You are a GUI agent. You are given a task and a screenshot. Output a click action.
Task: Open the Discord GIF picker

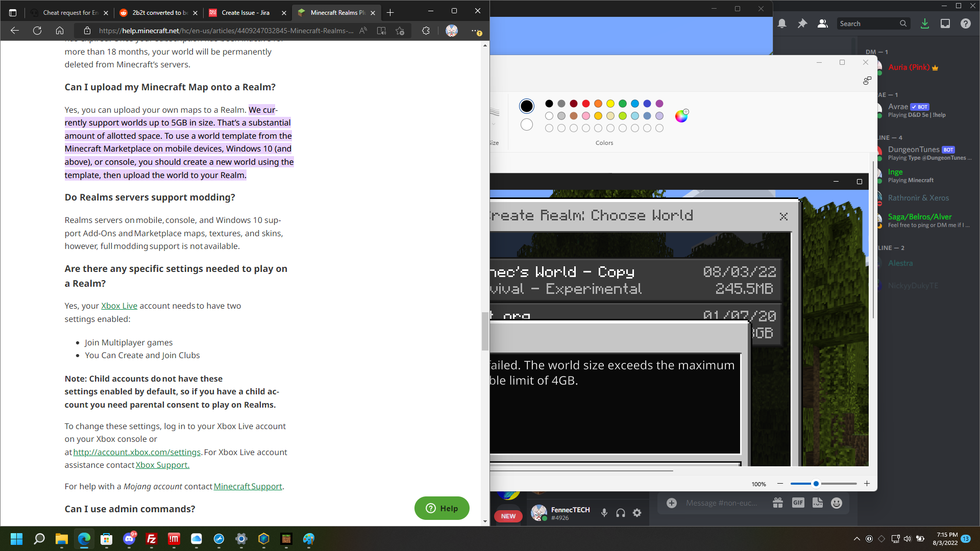click(x=798, y=503)
